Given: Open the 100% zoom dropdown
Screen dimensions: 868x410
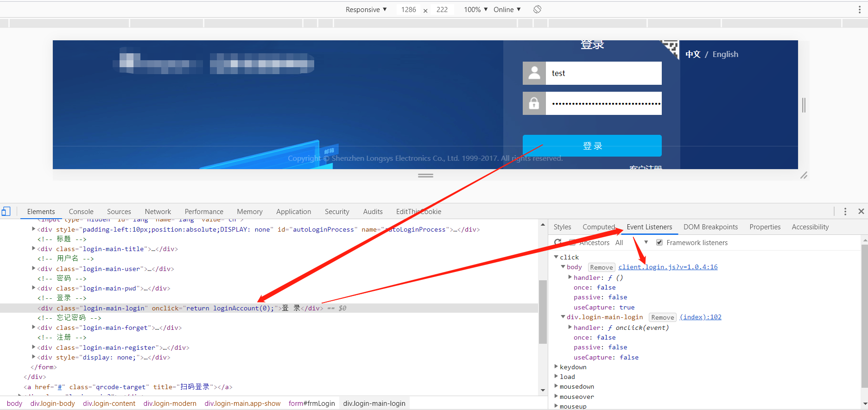Looking at the screenshot, I should click(476, 9).
